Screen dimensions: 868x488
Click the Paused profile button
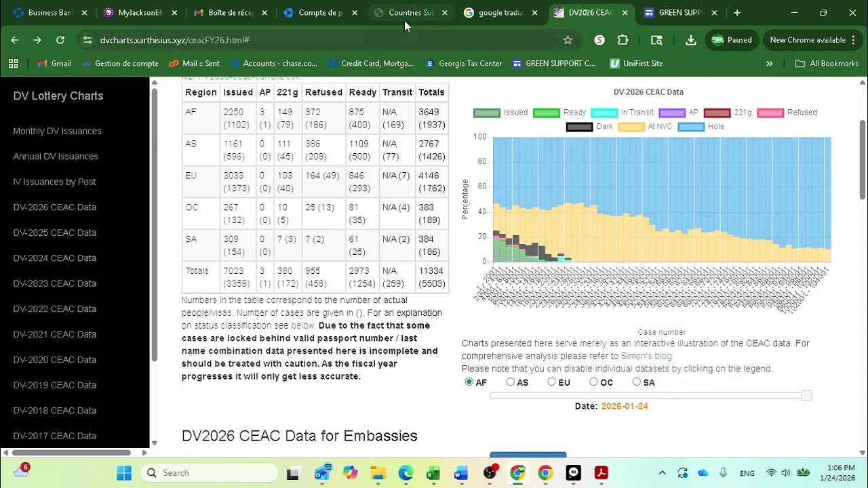pyautogui.click(x=732, y=40)
